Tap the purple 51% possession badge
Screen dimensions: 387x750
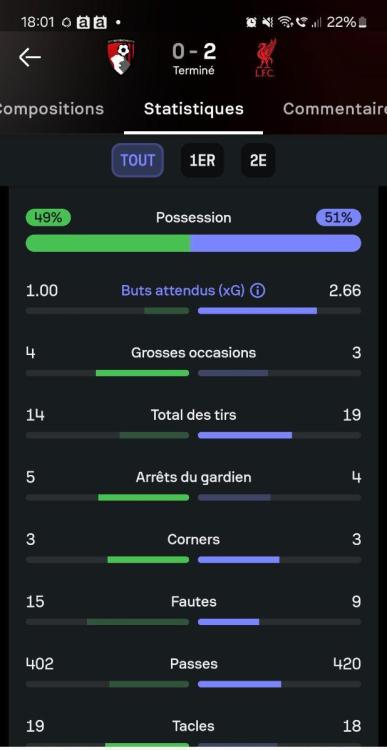pos(338,218)
